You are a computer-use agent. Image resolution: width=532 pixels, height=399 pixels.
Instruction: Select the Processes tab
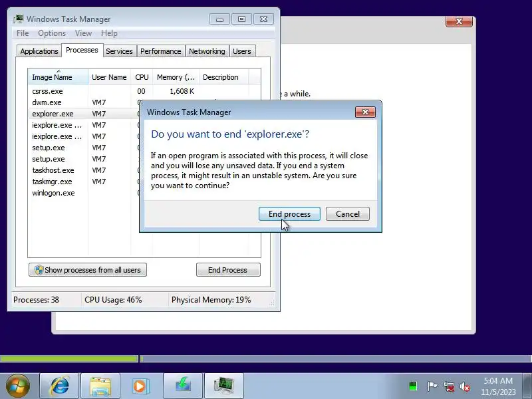pos(82,51)
